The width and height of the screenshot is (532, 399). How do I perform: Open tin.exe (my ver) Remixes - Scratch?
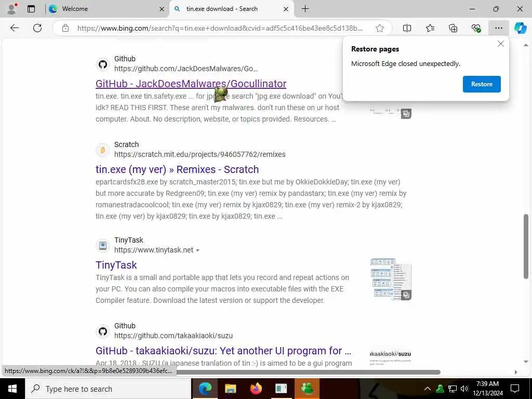click(x=177, y=169)
